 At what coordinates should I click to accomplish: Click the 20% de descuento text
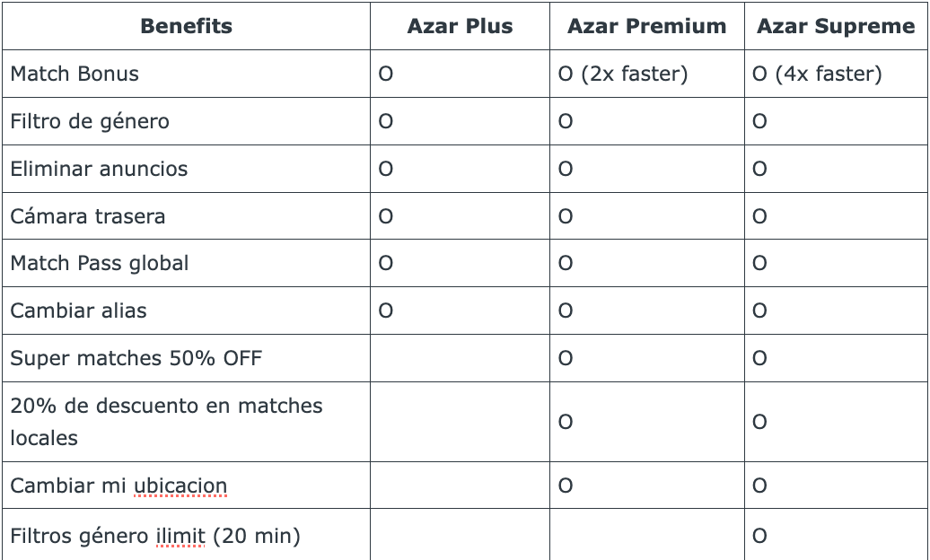(166, 406)
